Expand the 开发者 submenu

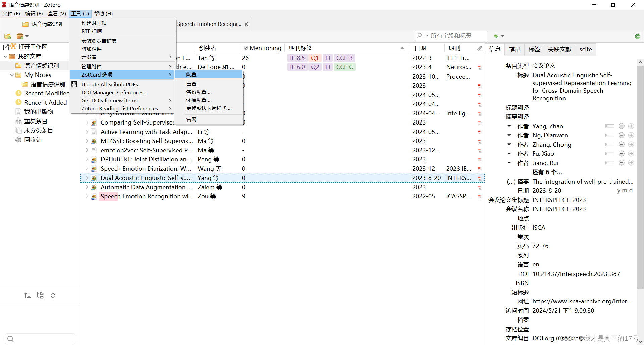point(122,57)
